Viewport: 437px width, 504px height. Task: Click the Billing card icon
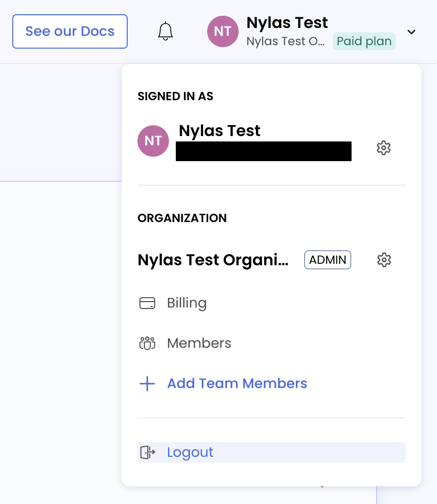coord(147,303)
